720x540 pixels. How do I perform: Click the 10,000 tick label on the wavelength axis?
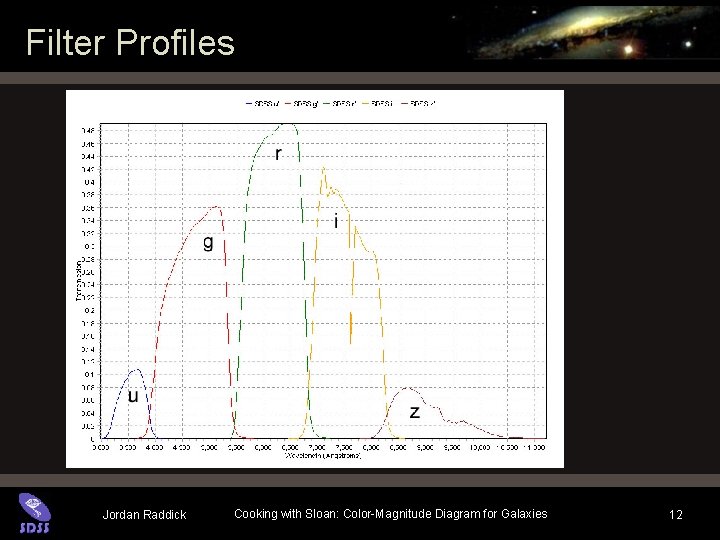point(479,447)
